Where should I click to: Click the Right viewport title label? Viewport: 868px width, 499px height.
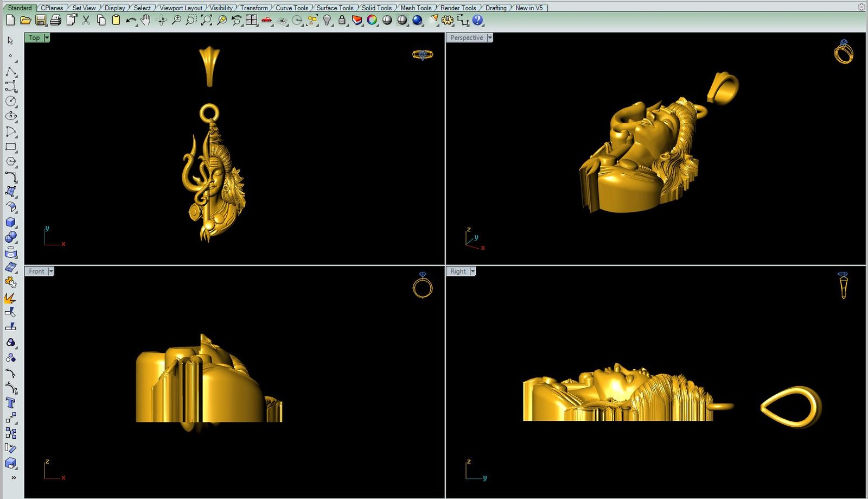tap(458, 271)
